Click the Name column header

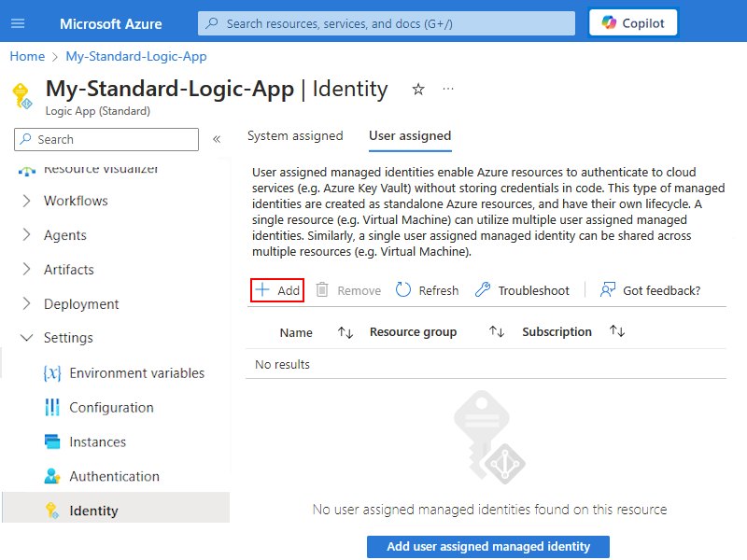tap(296, 332)
